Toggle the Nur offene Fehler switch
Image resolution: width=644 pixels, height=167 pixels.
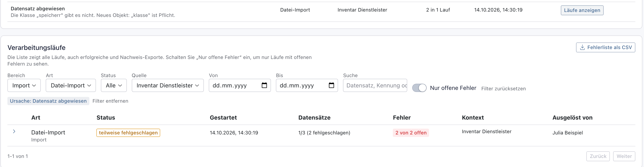tap(419, 88)
